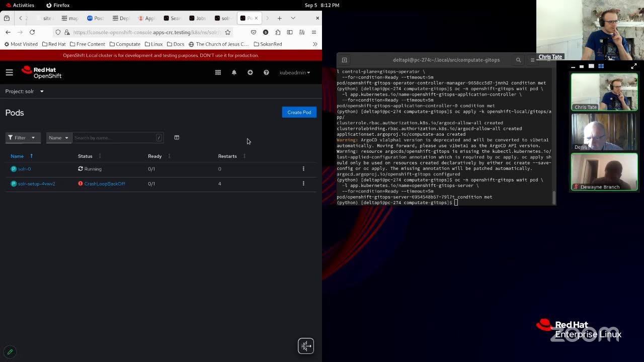Open the Computate bookmarks folder
This screenshot has height=362, width=644.
[x=125, y=44]
